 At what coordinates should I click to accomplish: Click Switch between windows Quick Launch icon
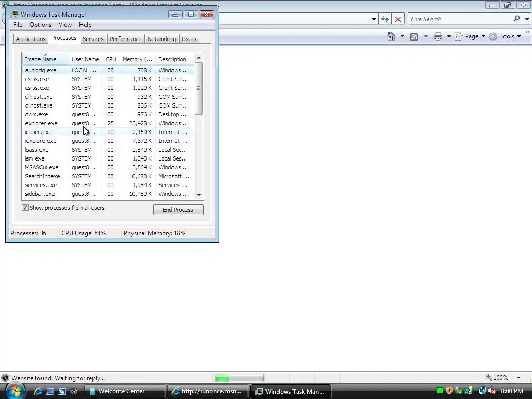(62, 391)
